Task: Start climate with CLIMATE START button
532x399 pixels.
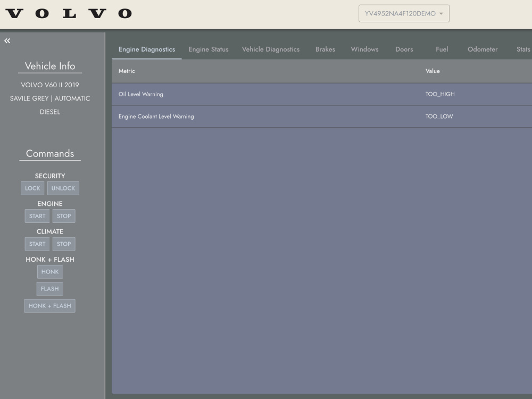Action: 37,244
